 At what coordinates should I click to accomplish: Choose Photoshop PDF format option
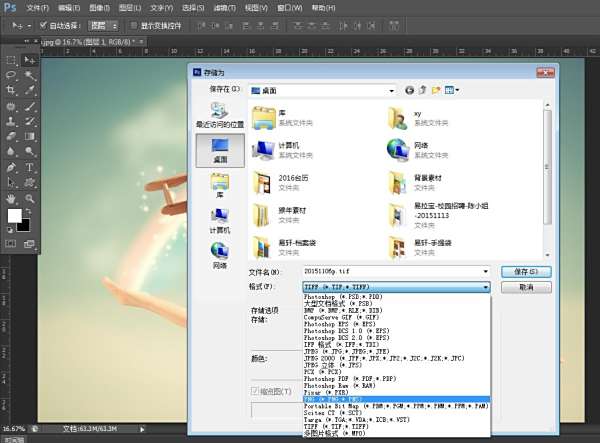396,379
